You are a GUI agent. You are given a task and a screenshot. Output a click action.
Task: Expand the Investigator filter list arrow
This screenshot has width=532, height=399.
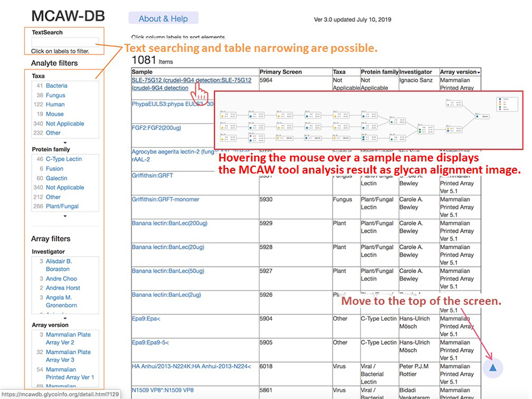tap(65, 318)
